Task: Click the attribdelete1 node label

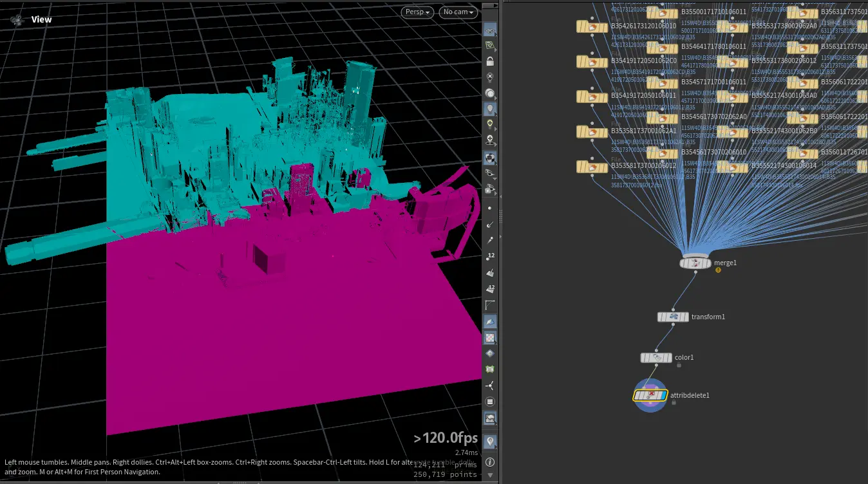Action: (x=690, y=395)
